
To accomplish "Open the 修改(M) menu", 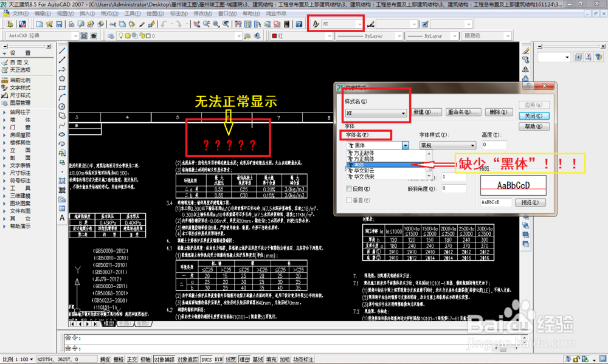I will click(202, 13).
